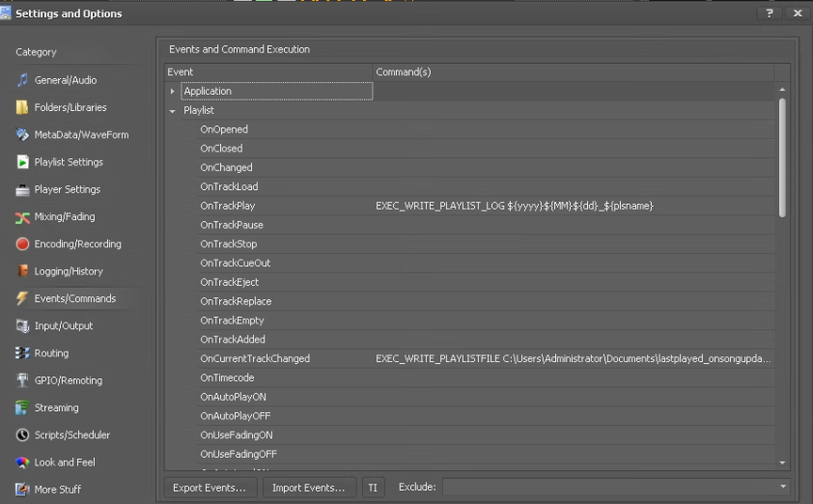Click the events list scroll up arrow
The width and height of the screenshot is (813, 504).
[782, 90]
